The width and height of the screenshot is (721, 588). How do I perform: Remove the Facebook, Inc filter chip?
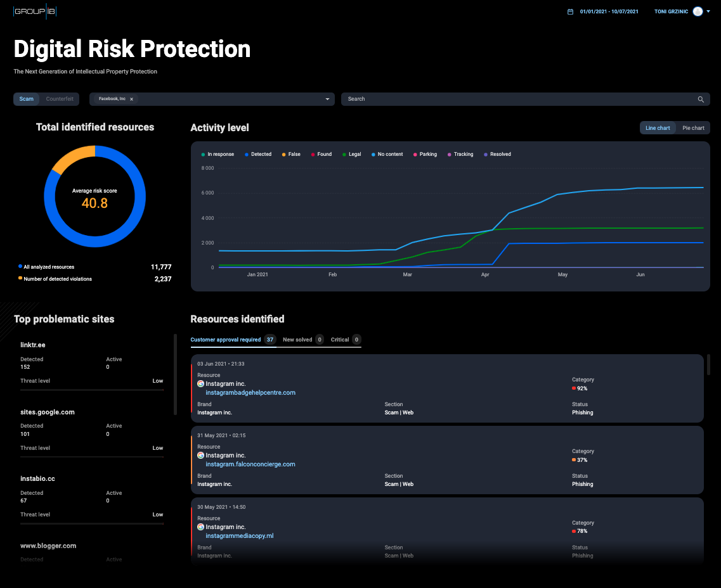click(131, 99)
